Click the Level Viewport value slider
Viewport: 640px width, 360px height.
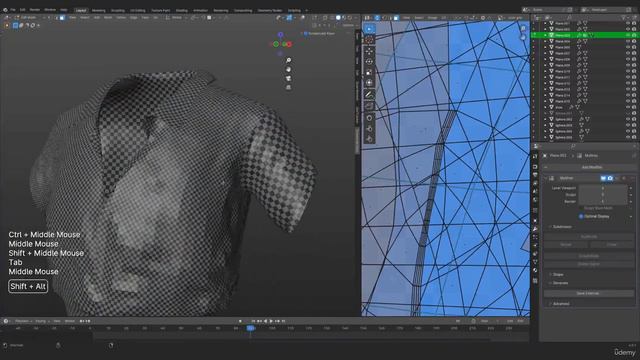point(602,188)
